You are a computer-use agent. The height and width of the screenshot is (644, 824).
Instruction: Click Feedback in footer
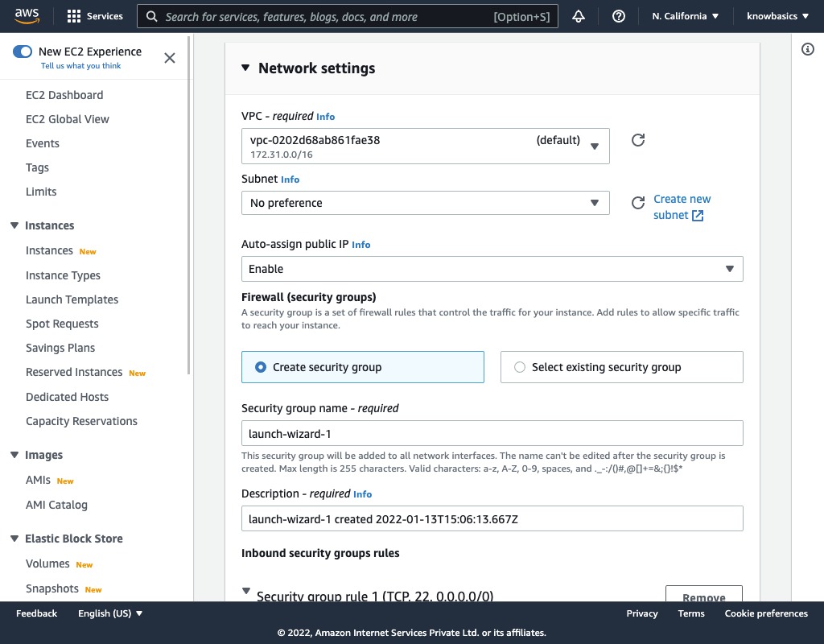click(36, 613)
